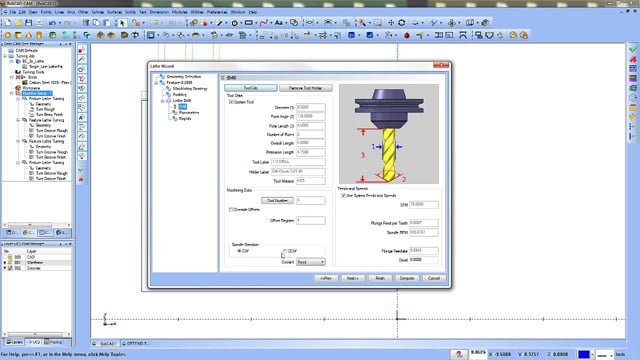640x360 pixels.
Task: Open the Dimension menu
Action: pyautogui.click(x=159, y=12)
